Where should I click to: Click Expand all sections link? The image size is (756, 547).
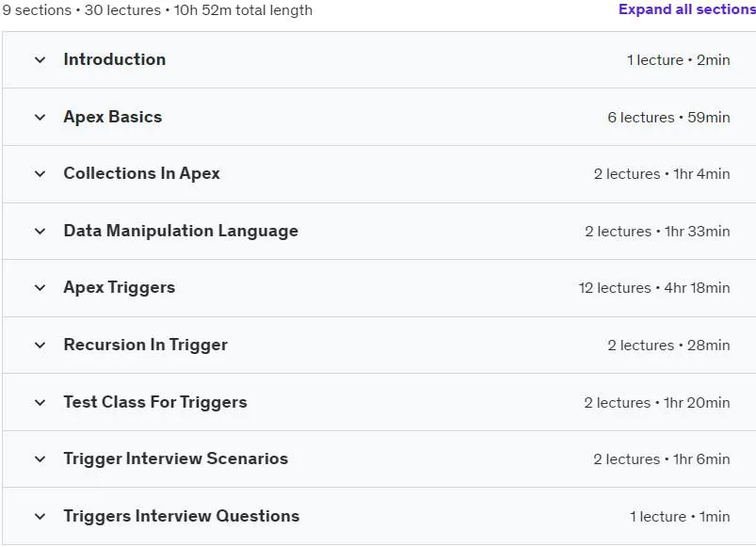687,9
